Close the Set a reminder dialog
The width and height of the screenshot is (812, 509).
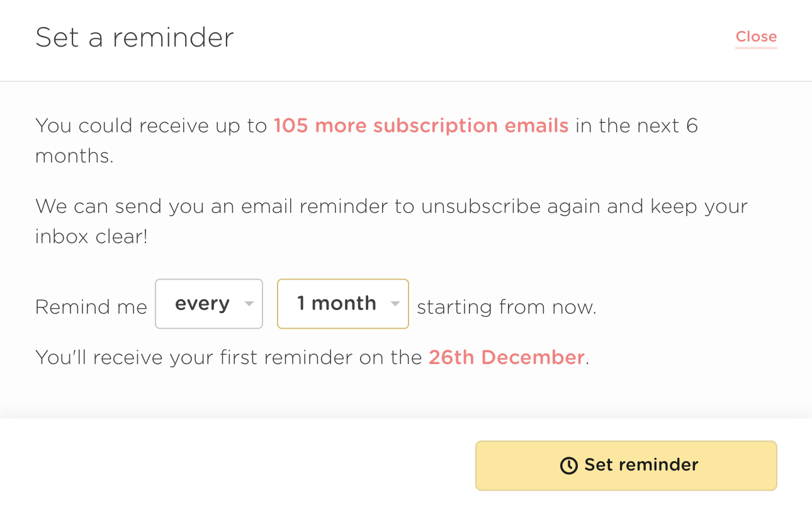(756, 37)
